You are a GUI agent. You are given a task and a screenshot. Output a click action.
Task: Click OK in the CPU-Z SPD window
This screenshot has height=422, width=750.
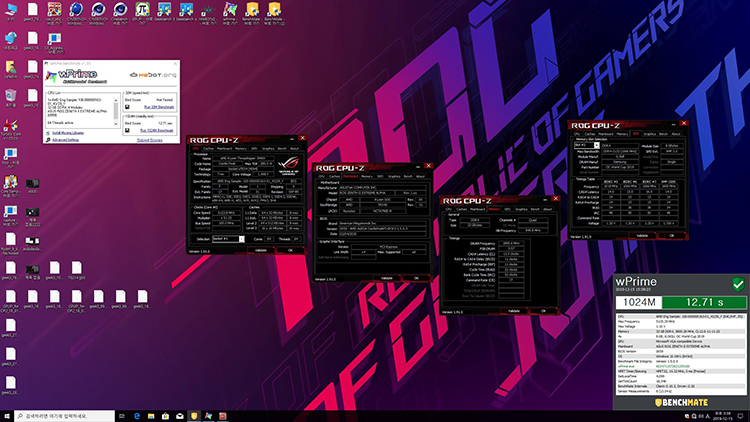click(672, 235)
